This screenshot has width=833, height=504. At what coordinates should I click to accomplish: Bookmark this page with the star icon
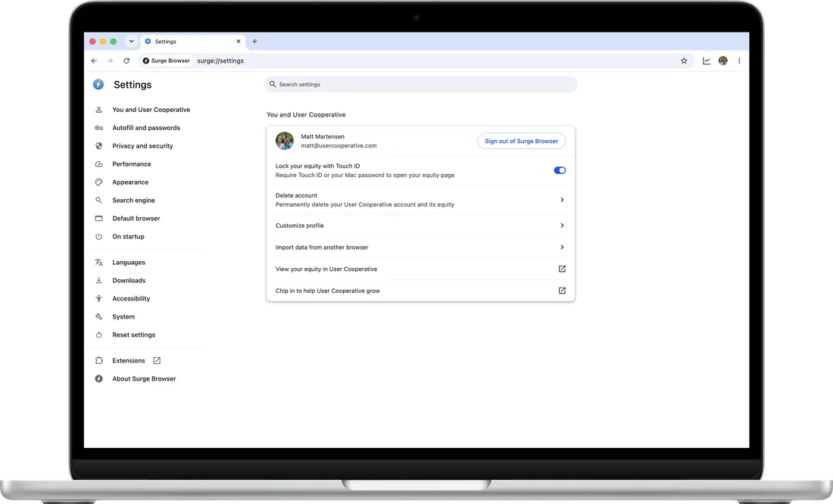click(x=684, y=61)
